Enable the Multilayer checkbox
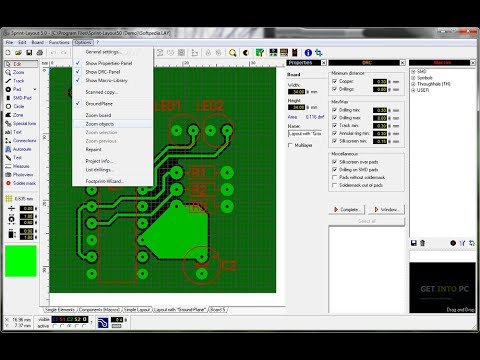The image size is (480, 360). [290, 145]
